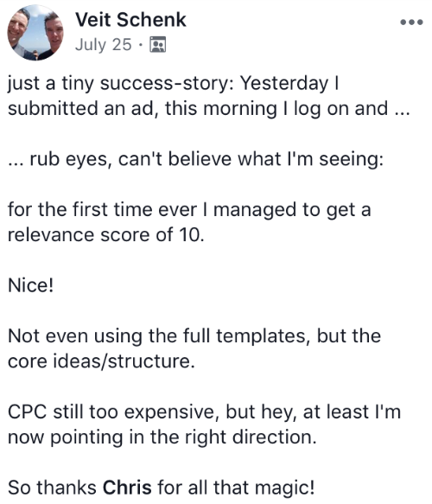This screenshot has height=504, width=432.
Task: Click the 'for the first time ever' line
Action: pos(189,210)
